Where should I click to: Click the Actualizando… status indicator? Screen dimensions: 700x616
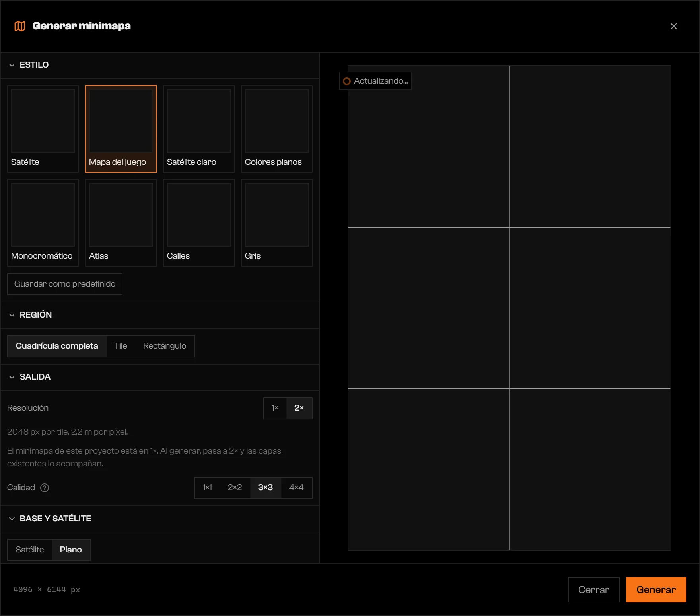[x=375, y=81]
